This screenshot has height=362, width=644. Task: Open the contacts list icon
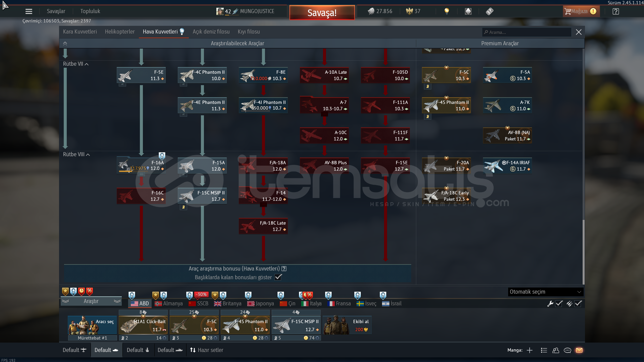[544, 350]
